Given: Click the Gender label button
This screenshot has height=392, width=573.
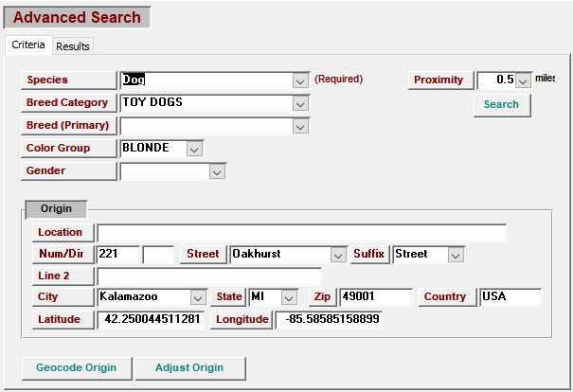Looking at the screenshot, I should tap(69, 171).
